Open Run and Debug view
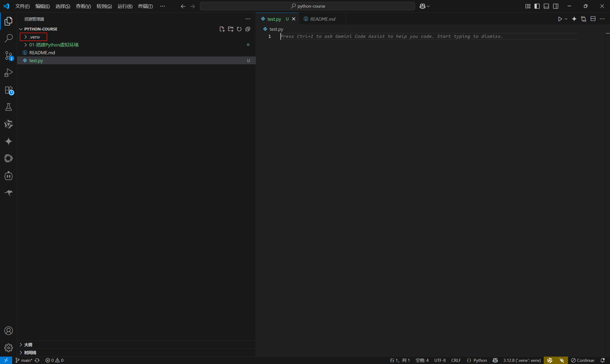This screenshot has width=610, height=364. (9, 73)
